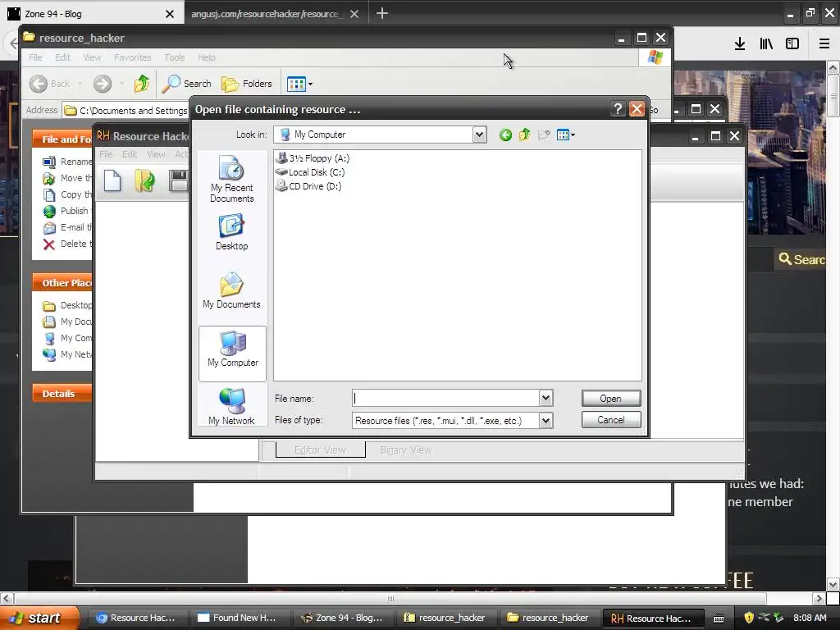Click browser horizontal scrollbar thumb
840x630 pixels.
(390, 598)
